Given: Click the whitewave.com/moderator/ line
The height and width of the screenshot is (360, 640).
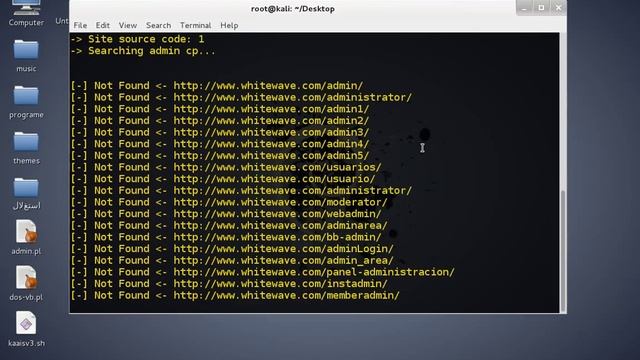Looking at the screenshot, I should tap(229, 202).
